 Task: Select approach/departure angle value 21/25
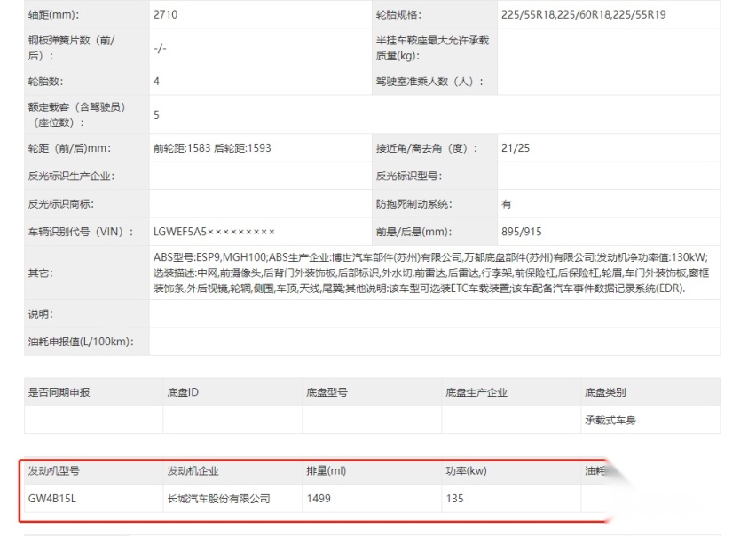[x=516, y=148]
